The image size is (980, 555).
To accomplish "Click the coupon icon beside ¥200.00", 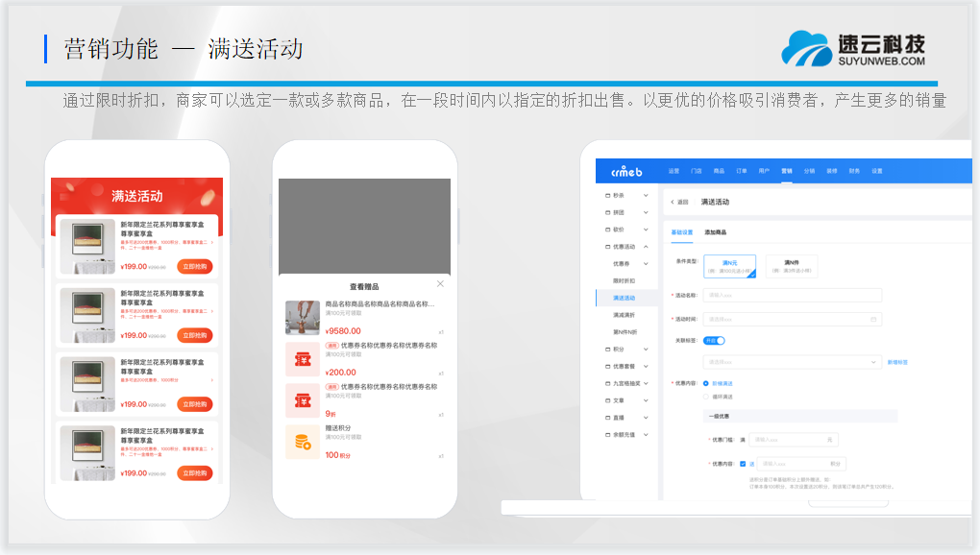I will [303, 359].
